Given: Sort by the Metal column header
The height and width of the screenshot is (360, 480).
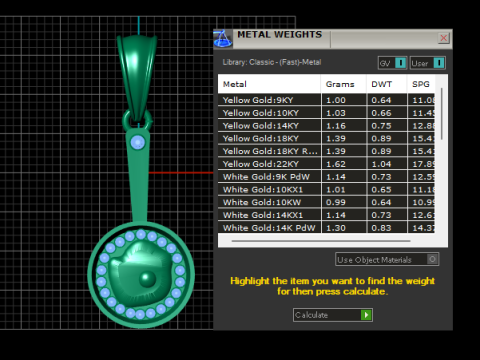Looking at the screenshot, I should pyautogui.click(x=269, y=84).
